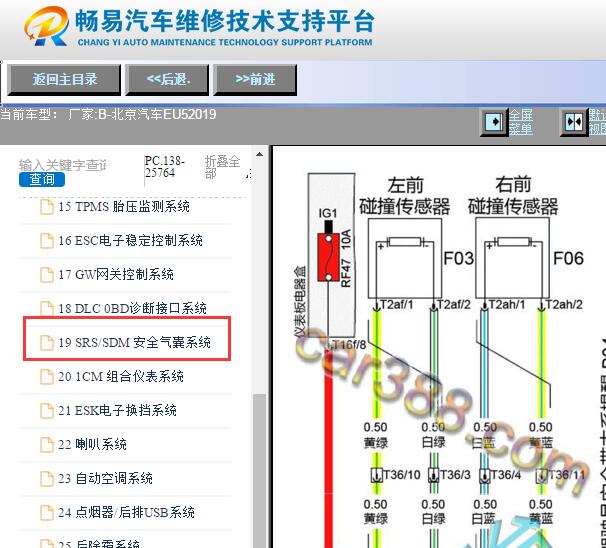The width and height of the screenshot is (606, 548).
Task: Go forward with the >>前进 button
Action: [255, 80]
